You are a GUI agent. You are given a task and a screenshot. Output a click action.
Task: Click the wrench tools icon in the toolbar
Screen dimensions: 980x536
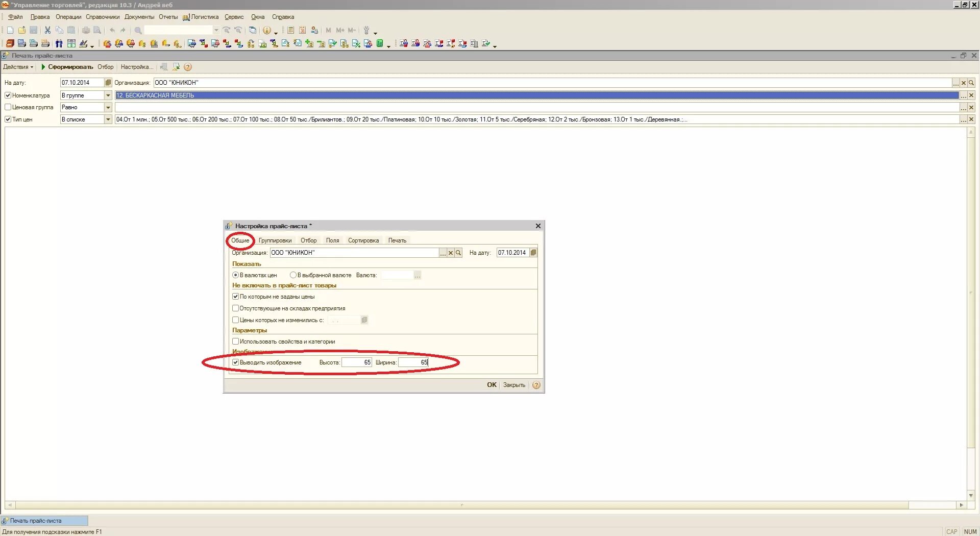pyautogui.click(x=366, y=30)
